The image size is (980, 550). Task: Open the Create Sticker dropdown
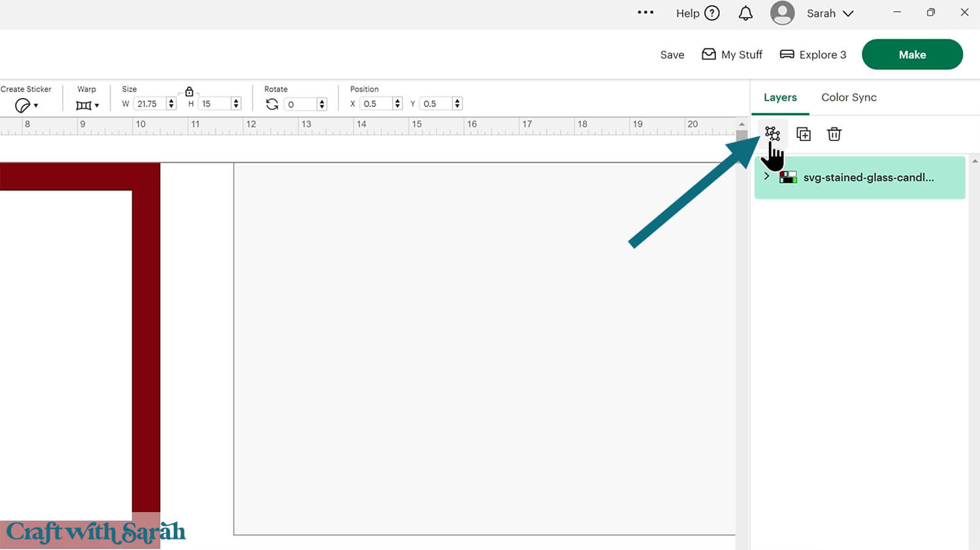click(x=26, y=105)
